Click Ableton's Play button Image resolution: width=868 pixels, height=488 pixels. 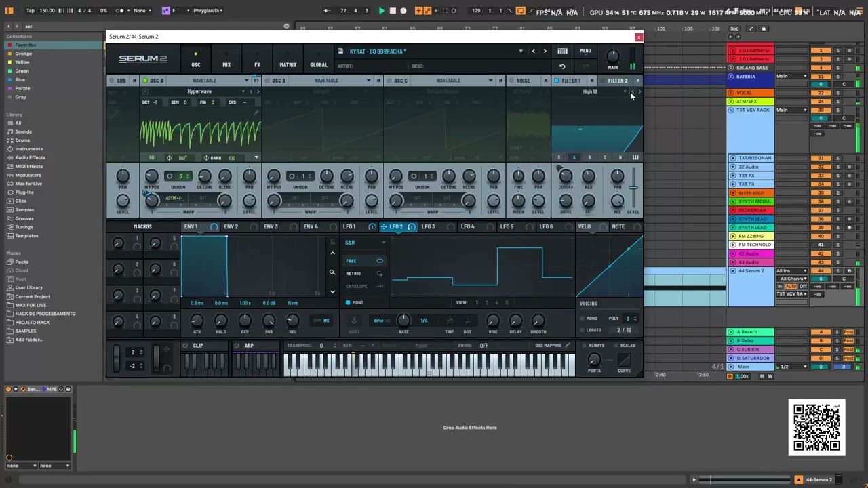pos(382,11)
